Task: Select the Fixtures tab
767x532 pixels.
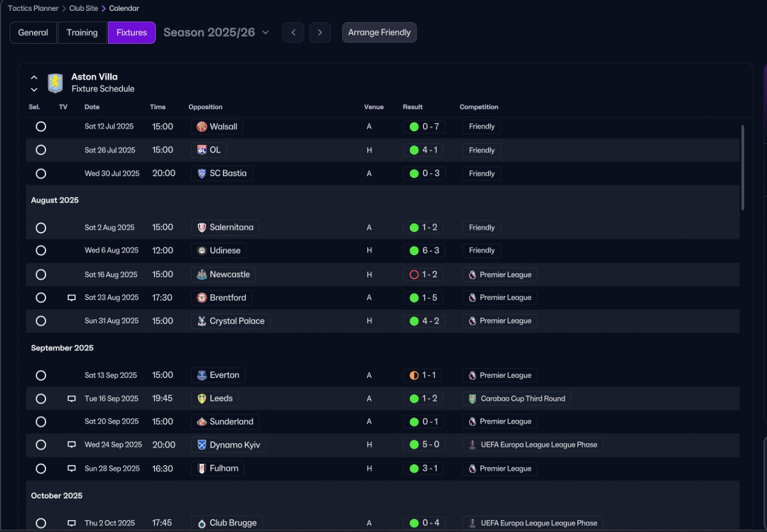Action: pos(132,32)
